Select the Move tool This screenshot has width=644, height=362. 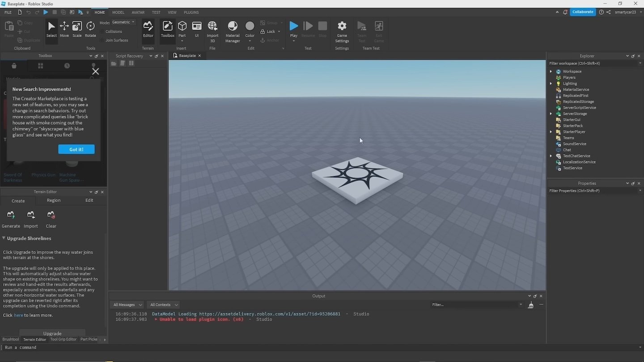point(64,29)
